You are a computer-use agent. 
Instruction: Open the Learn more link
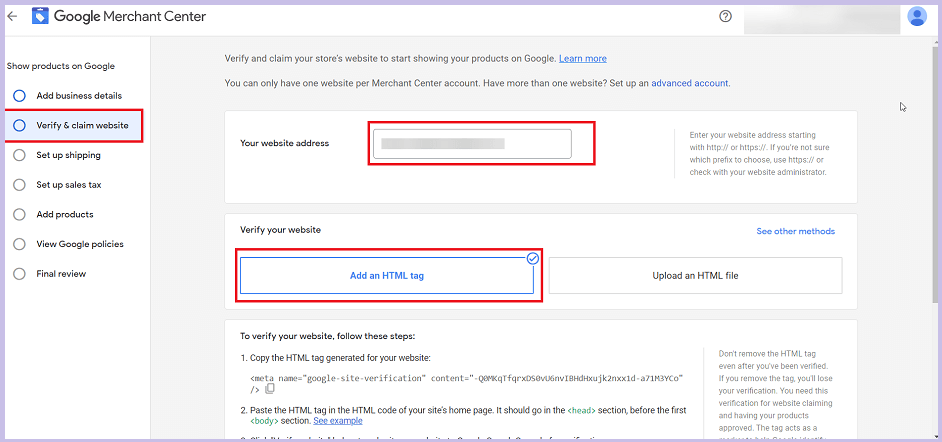(x=583, y=58)
